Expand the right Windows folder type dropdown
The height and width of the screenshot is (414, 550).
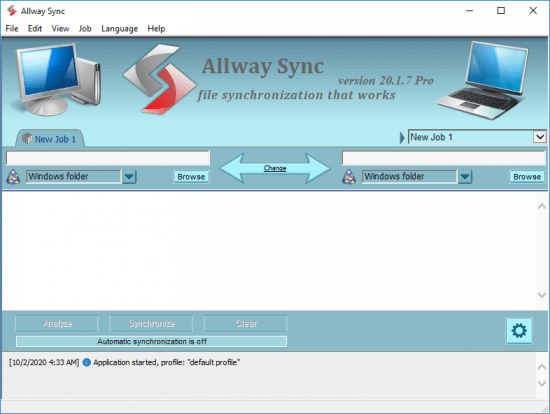465,176
